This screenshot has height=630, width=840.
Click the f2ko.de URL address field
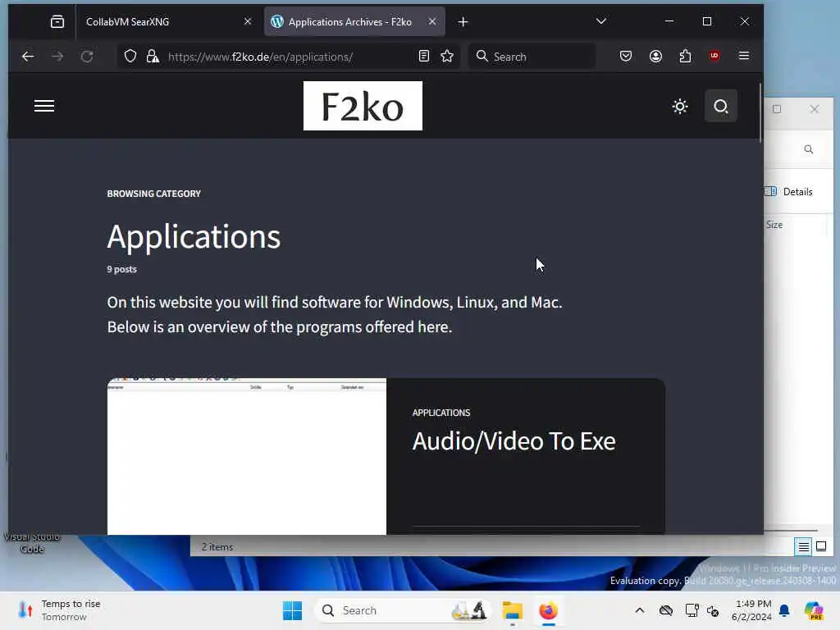[x=260, y=57]
